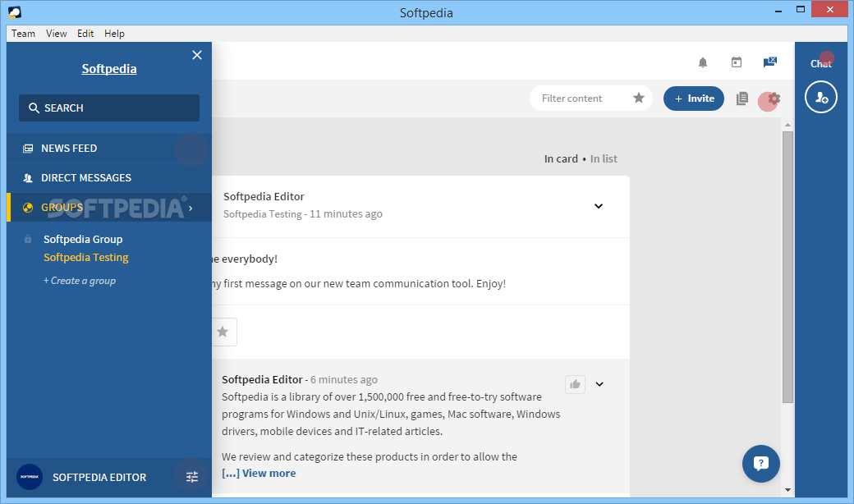Maximize the Softpedia window

coord(800,9)
